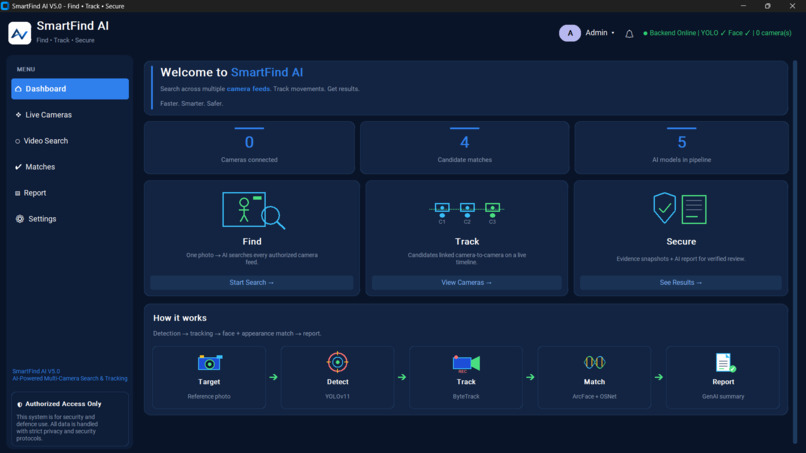Viewport: 806px width, 453px height.
Task: Click the How it works heading
Action: pyautogui.click(x=180, y=318)
